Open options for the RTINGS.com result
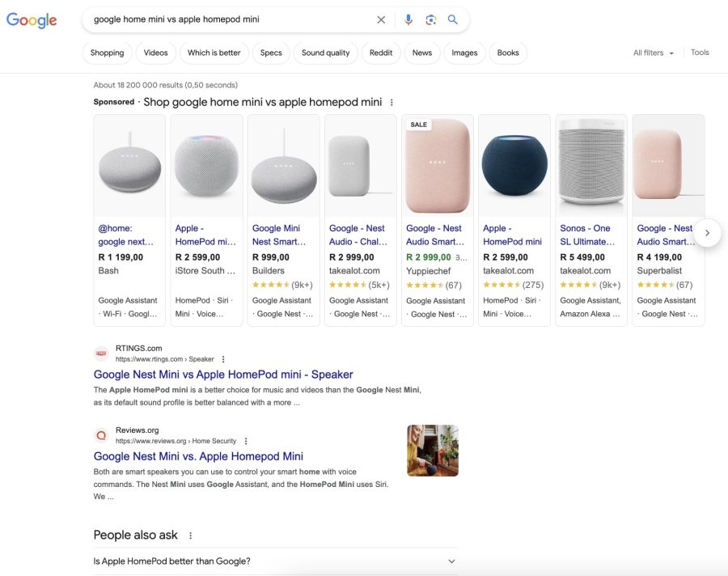Image resolution: width=728 pixels, height=576 pixels. click(x=222, y=359)
